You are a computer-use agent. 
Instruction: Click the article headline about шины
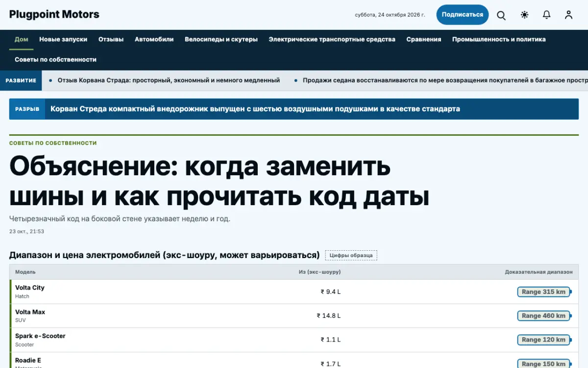tap(220, 182)
